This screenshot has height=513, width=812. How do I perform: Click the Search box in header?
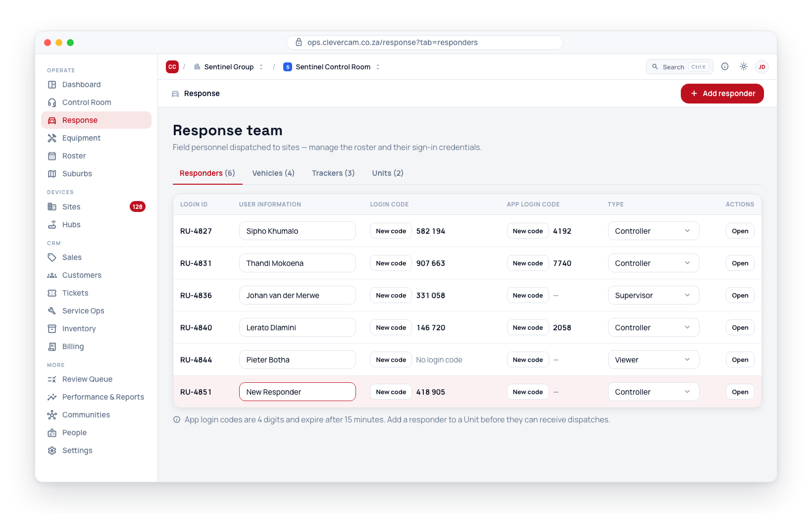pyautogui.click(x=680, y=67)
